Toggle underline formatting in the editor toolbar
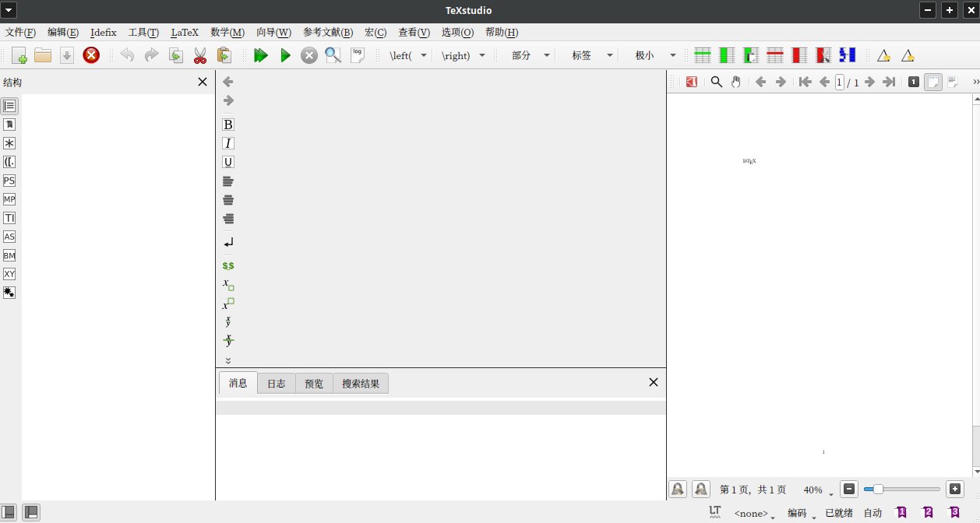This screenshot has height=523, width=980. (x=227, y=161)
